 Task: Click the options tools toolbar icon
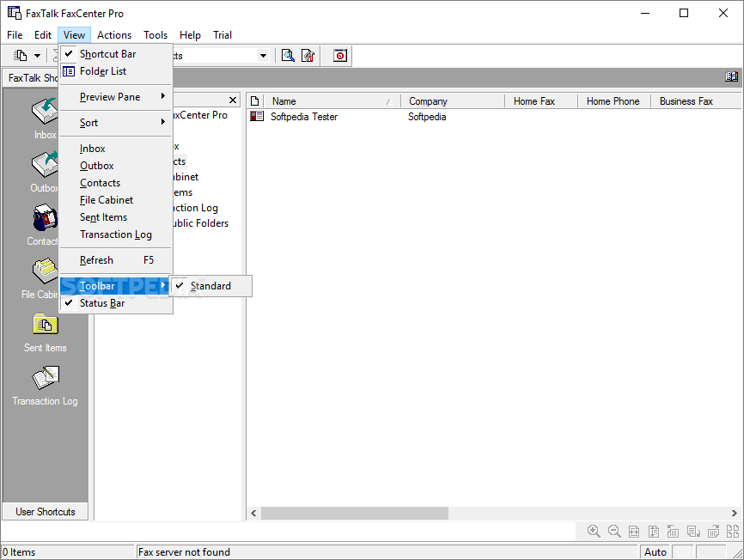pyautogui.click(x=308, y=56)
